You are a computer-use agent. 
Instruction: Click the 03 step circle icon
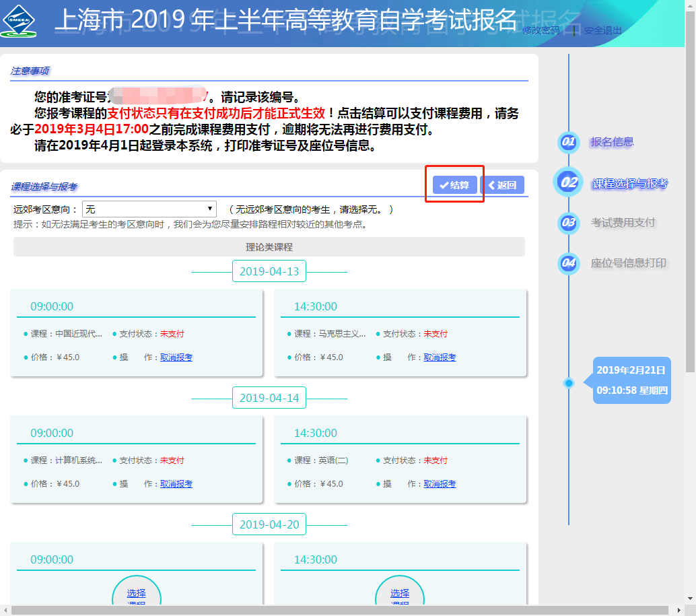pyautogui.click(x=569, y=223)
